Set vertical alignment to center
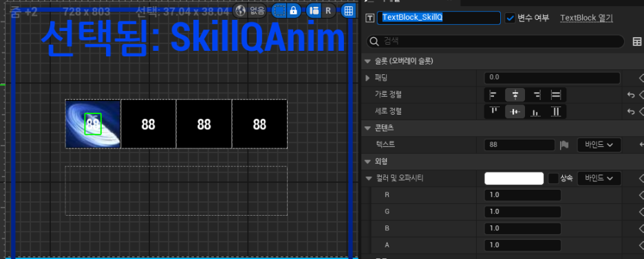 tap(515, 111)
